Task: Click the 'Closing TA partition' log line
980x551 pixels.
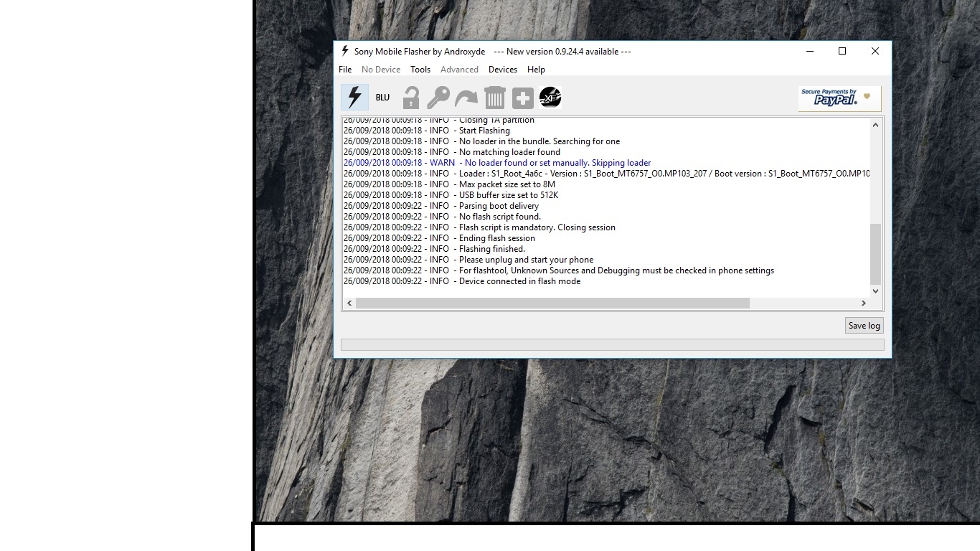Action: click(439, 120)
